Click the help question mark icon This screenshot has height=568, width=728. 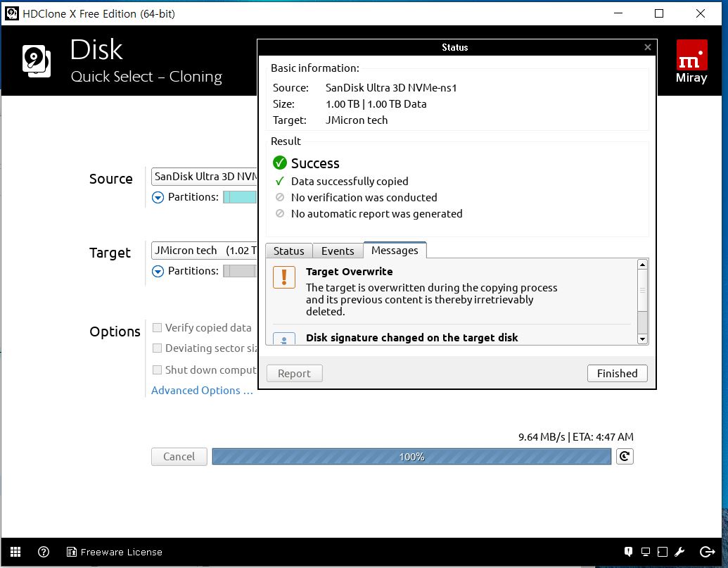point(44,552)
